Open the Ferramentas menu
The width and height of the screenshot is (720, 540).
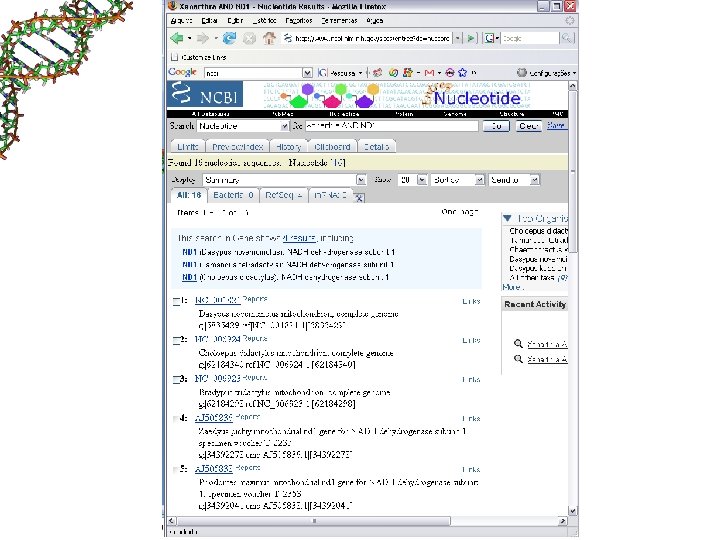[x=339, y=21]
